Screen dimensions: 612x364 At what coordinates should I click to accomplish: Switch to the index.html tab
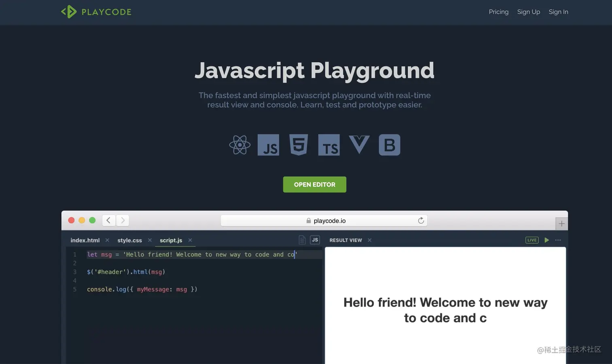[85, 240]
